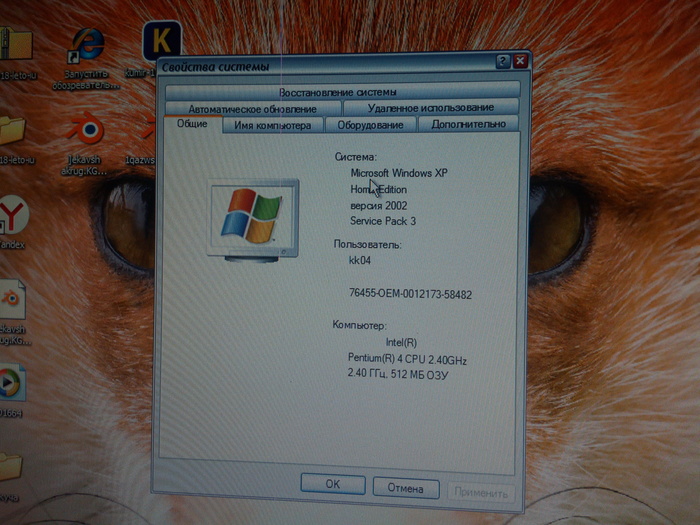Open the Дополнительно tab

click(x=468, y=125)
